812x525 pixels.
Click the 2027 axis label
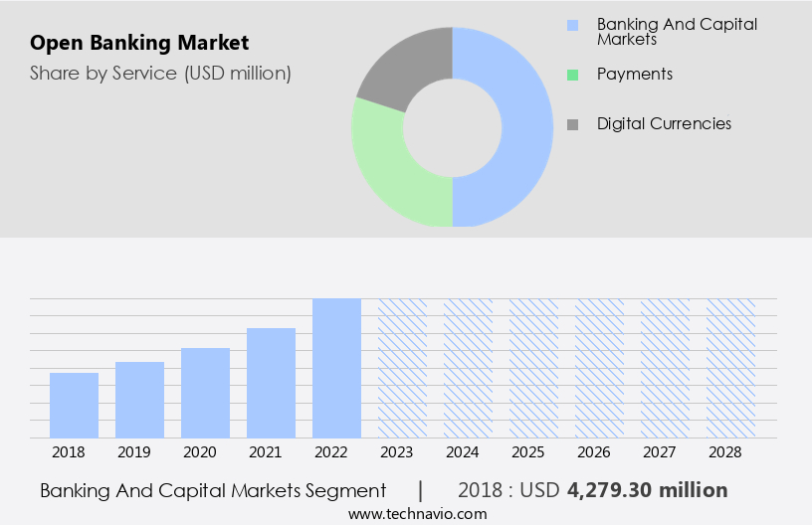[x=660, y=452]
